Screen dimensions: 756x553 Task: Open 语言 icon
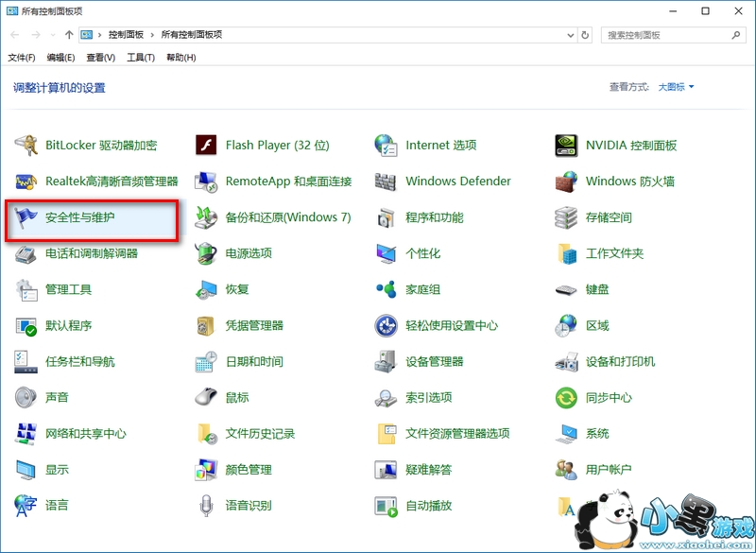tap(26, 506)
